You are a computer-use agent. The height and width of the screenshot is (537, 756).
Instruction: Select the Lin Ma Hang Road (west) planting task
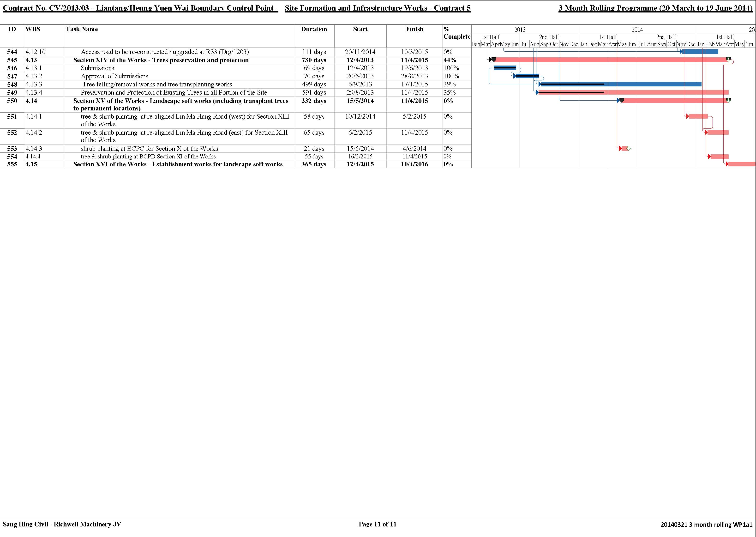[185, 120]
